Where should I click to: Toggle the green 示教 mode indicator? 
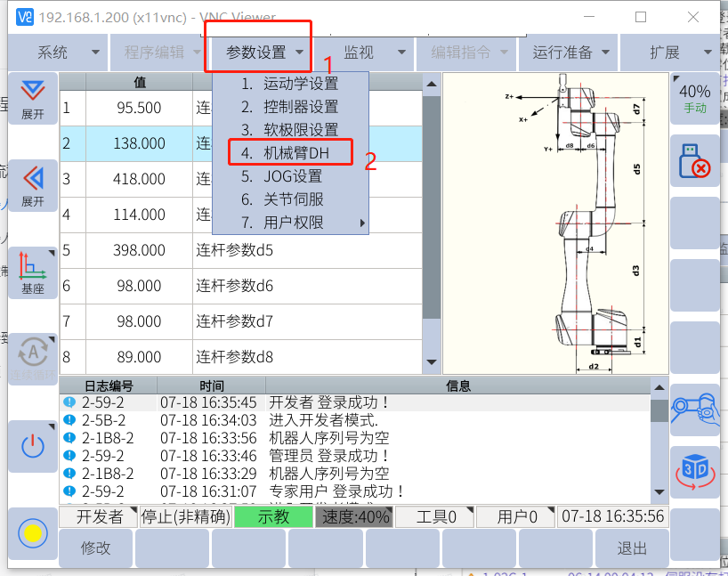click(x=273, y=517)
